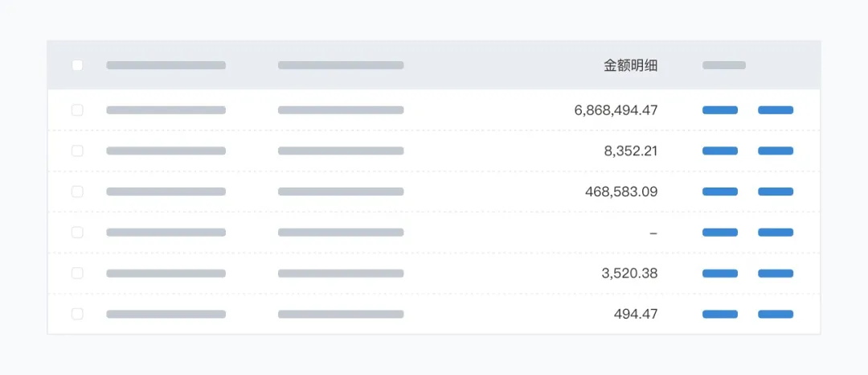The image size is (868, 375).
Task: Select the checkbox in the 8,352.21 row
Action: (77, 150)
